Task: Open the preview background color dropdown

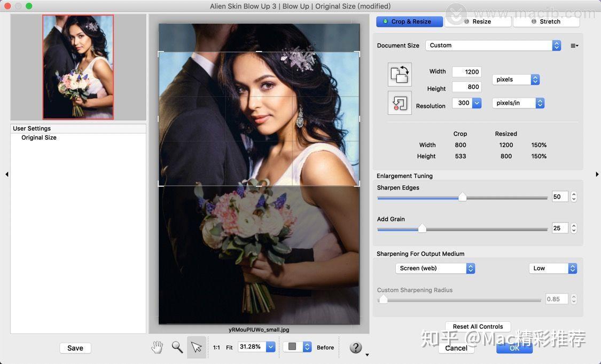Action: point(298,347)
